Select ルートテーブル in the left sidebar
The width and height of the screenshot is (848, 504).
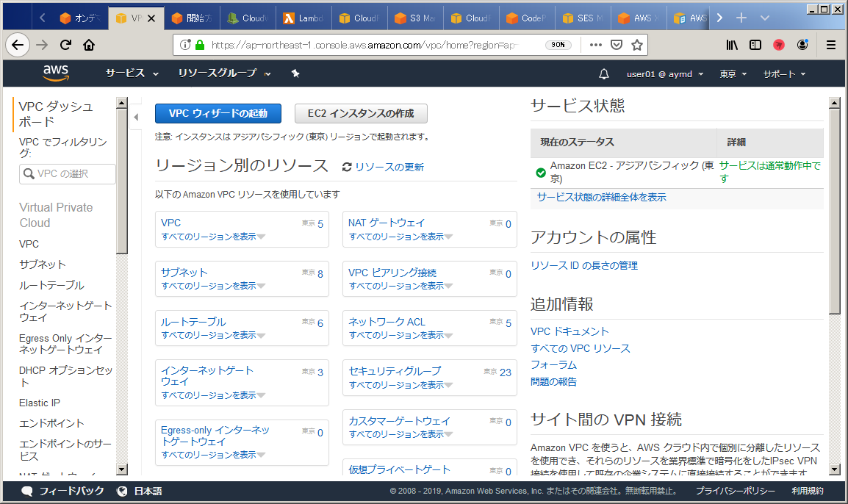[x=52, y=285]
